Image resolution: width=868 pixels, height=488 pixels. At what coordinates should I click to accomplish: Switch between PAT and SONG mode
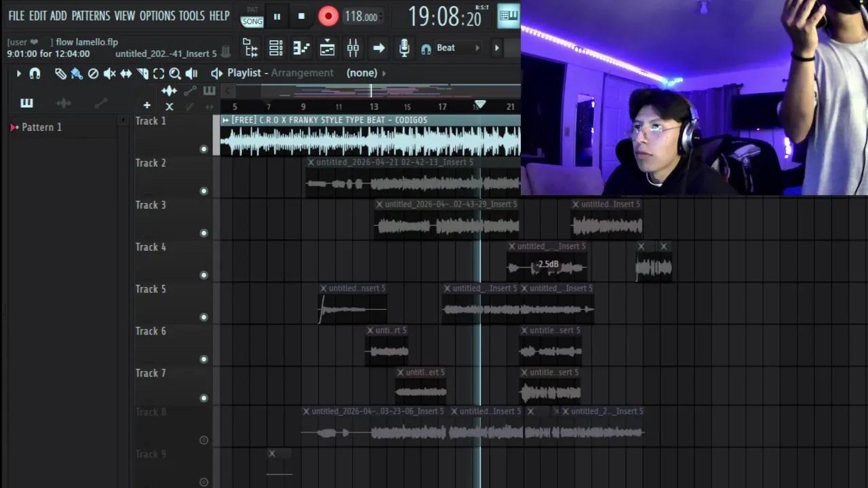[x=252, y=16]
